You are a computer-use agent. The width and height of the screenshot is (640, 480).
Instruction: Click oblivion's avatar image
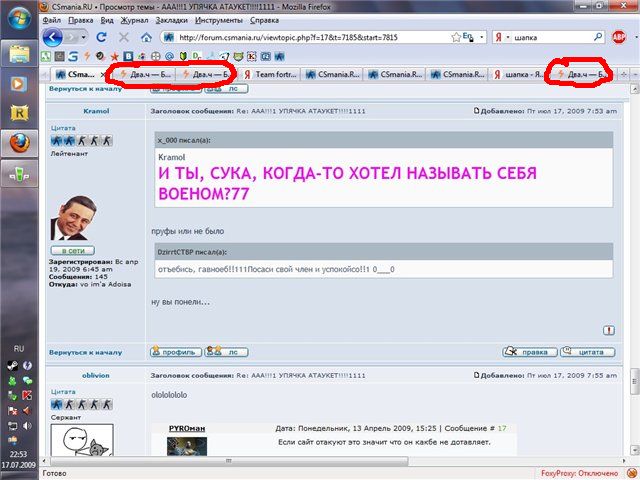82,440
